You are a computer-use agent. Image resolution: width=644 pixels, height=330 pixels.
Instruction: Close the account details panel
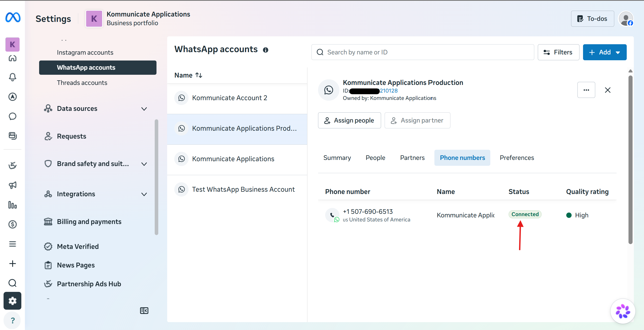pos(608,90)
